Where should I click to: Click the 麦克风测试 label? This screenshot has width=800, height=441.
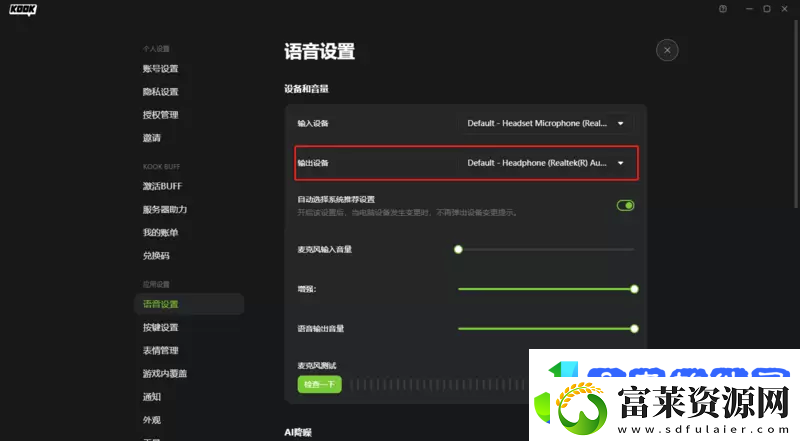click(x=317, y=365)
